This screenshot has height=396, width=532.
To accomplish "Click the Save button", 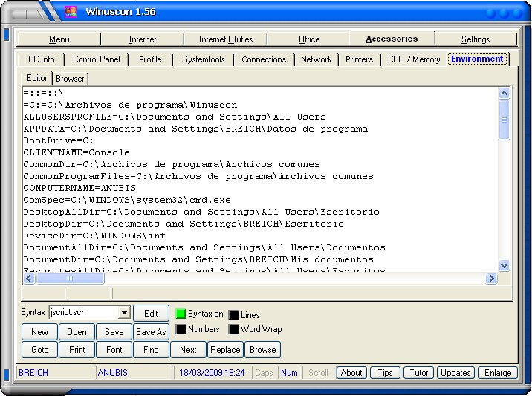I will tap(114, 332).
